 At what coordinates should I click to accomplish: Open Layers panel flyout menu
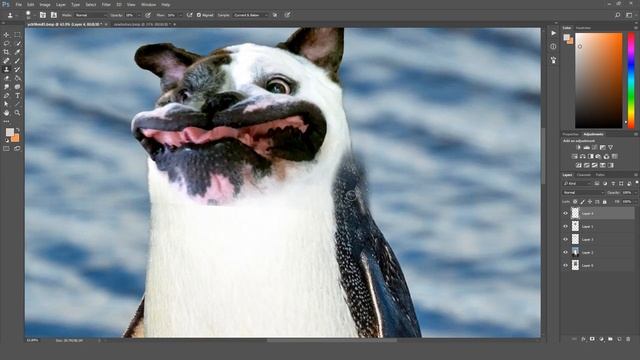point(636,175)
